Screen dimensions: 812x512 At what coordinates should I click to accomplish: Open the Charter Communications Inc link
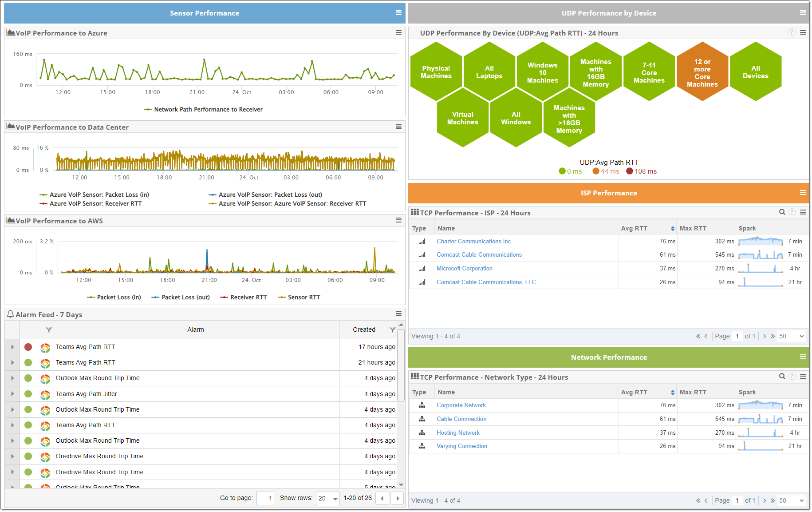click(x=473, y=241)
